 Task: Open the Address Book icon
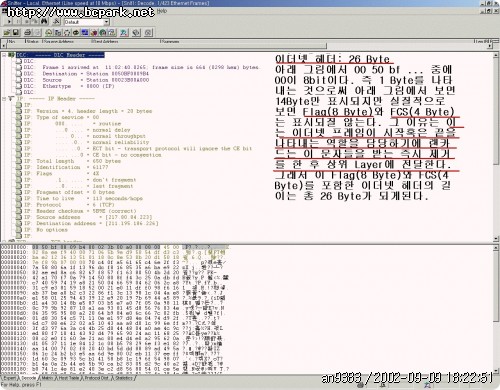click(136, 33)
